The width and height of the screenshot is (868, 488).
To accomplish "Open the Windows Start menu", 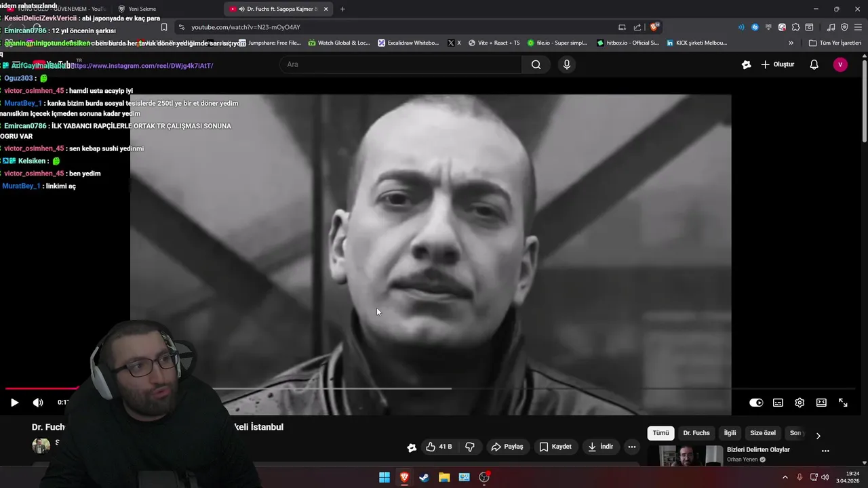I will tap(384, 477).
